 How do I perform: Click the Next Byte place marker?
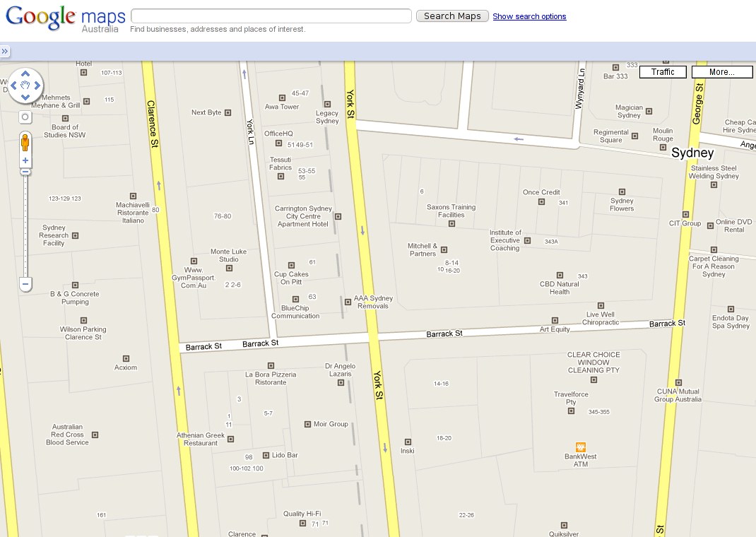point(228,113)
